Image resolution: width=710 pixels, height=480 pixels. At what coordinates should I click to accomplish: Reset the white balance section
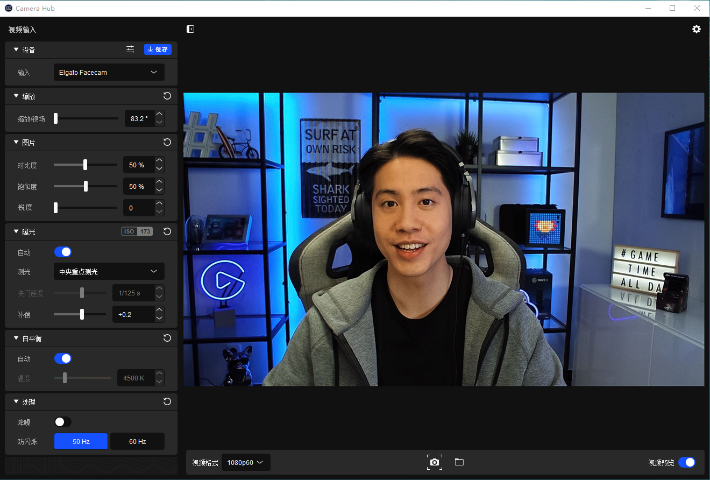[x=166, y=338]
